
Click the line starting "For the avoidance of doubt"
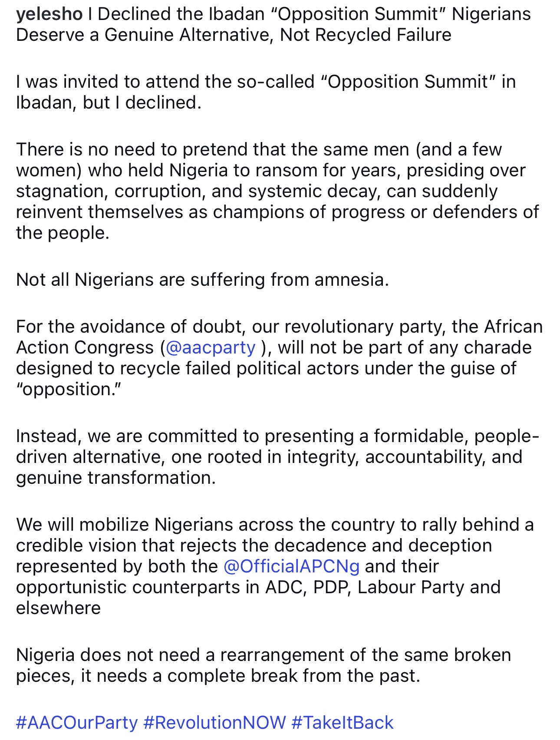(x=279, y=327)
